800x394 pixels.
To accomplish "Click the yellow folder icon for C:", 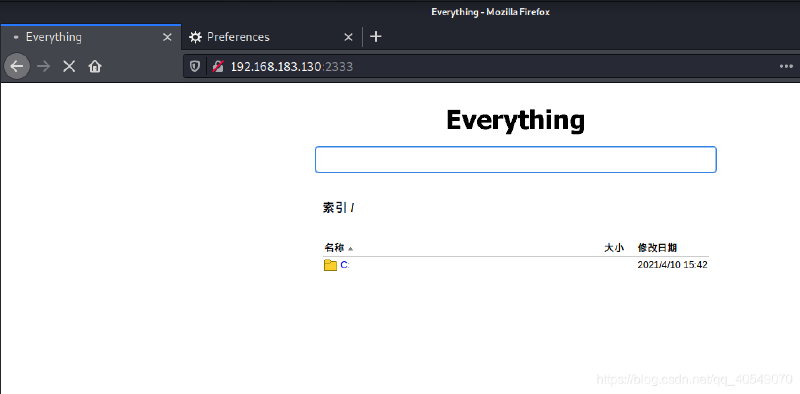I will pyautogui.click(x=330, y=265).
